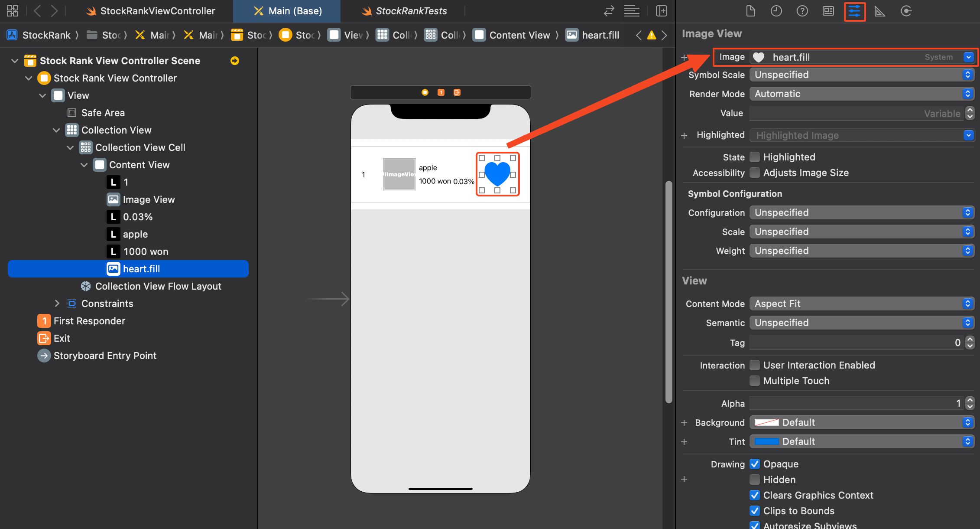
Task: Open the Connections inspector icon
Action: [x=906, y=11]
